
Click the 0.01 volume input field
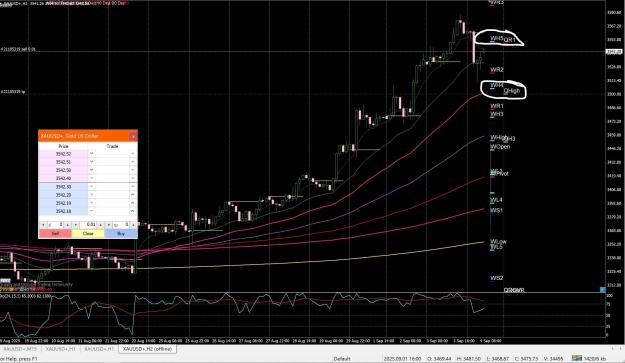pos(88,225)
